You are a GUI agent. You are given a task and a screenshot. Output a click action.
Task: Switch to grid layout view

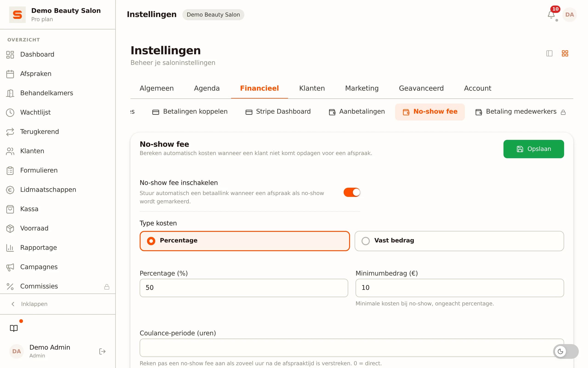tap(565, 53)
